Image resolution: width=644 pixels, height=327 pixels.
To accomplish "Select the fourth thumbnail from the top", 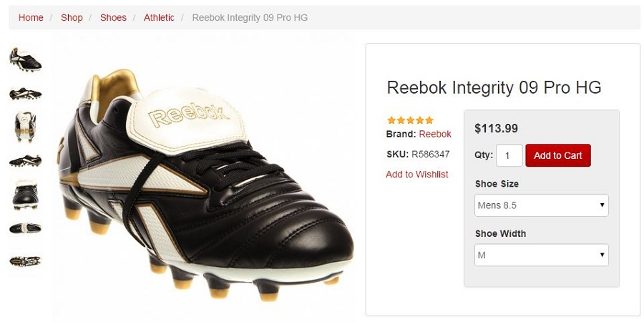I will pos(25,161).
